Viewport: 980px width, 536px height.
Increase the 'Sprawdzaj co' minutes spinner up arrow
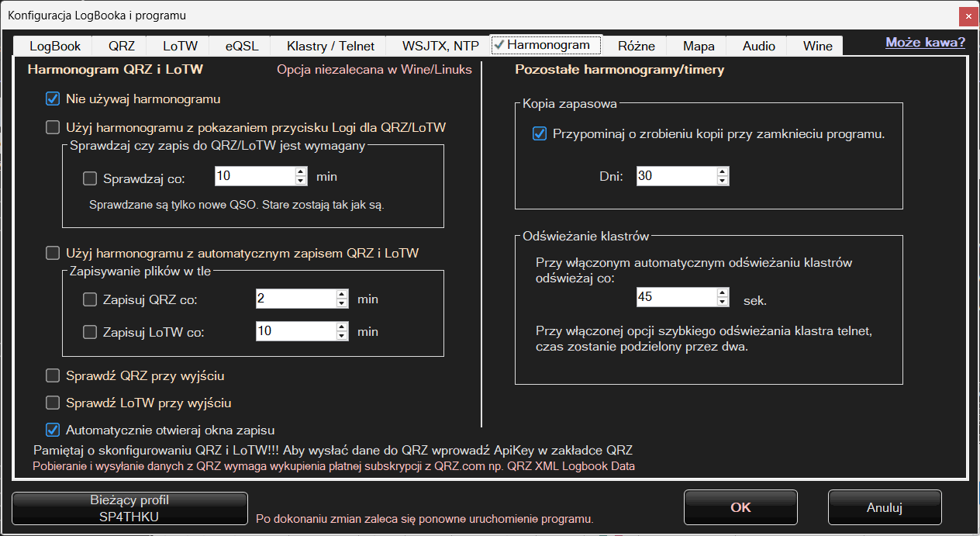[x=302, y=172]
